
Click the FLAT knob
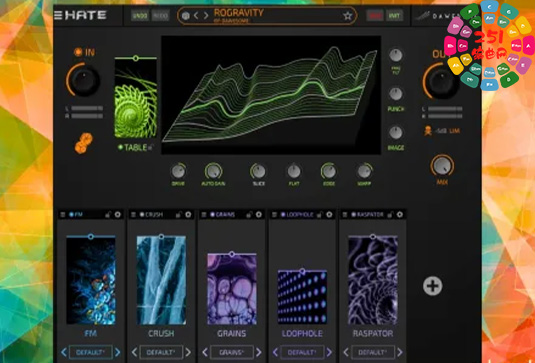coord(294,172)
